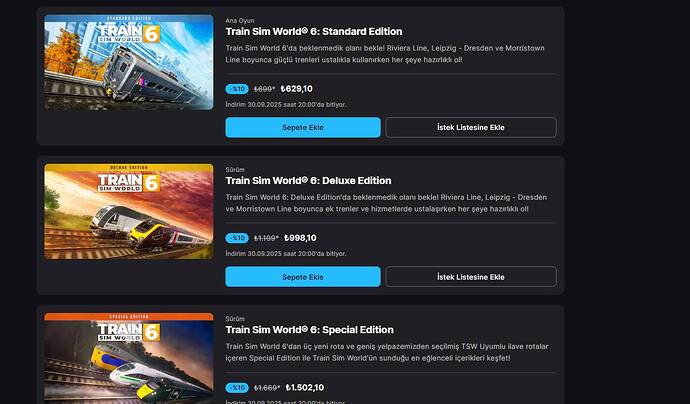
Task: Click the Standard Edition description text
Action: click(x=385, y=54)
